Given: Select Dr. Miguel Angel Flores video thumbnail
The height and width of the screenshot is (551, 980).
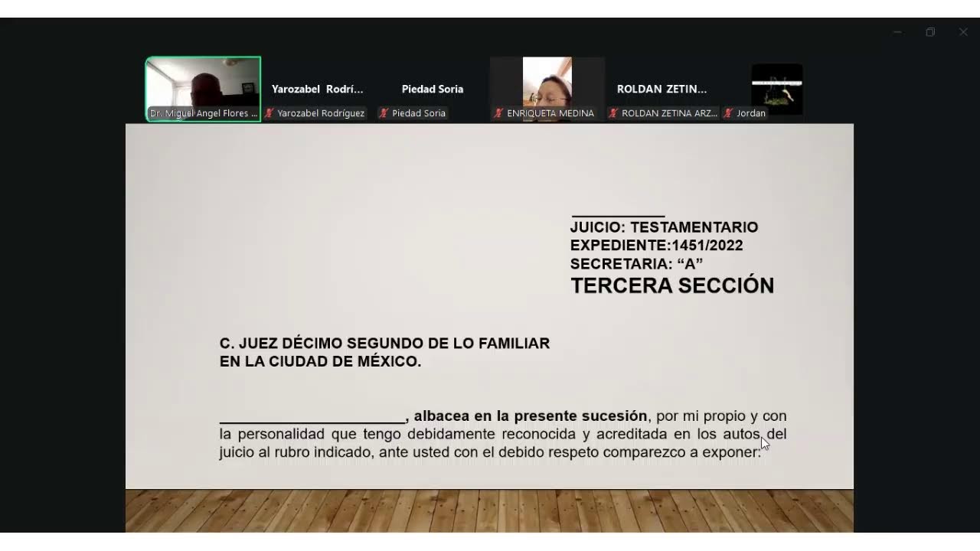Looking at the screenshot, I should click(203, 89).
